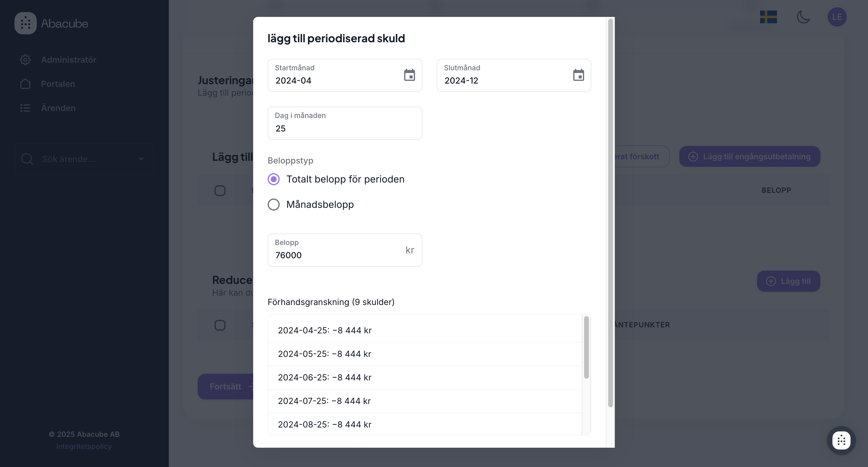
Task: Click the search magnifier icon
Action: (27, 159)
